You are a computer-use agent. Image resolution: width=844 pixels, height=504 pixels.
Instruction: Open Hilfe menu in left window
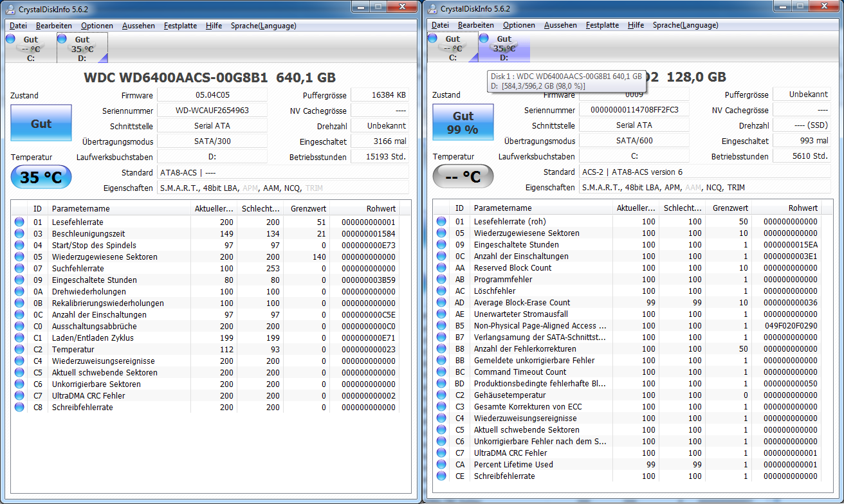tap(214, 26)
